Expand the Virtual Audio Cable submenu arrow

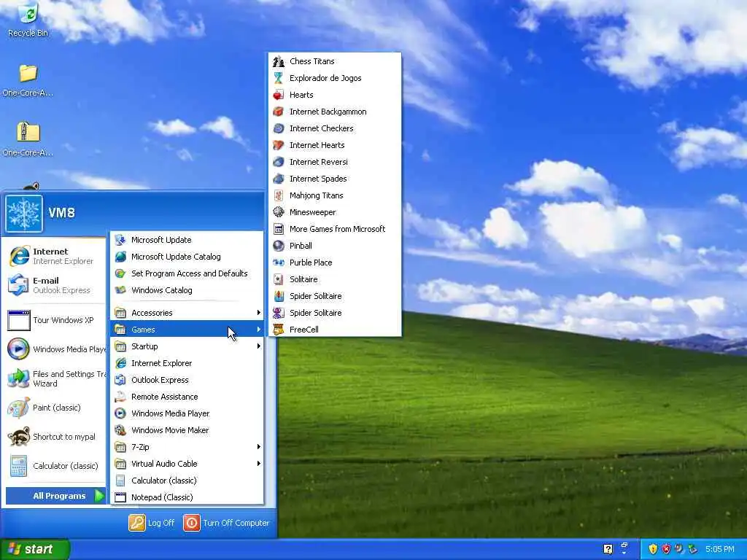click(259, 464)
